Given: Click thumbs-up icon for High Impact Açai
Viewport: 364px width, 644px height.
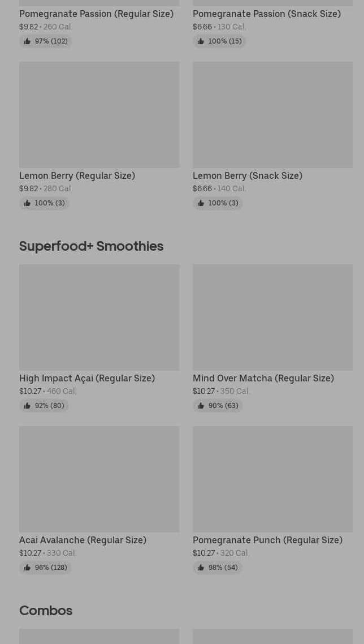Looking at the screenshot, I should coord(27,406).
